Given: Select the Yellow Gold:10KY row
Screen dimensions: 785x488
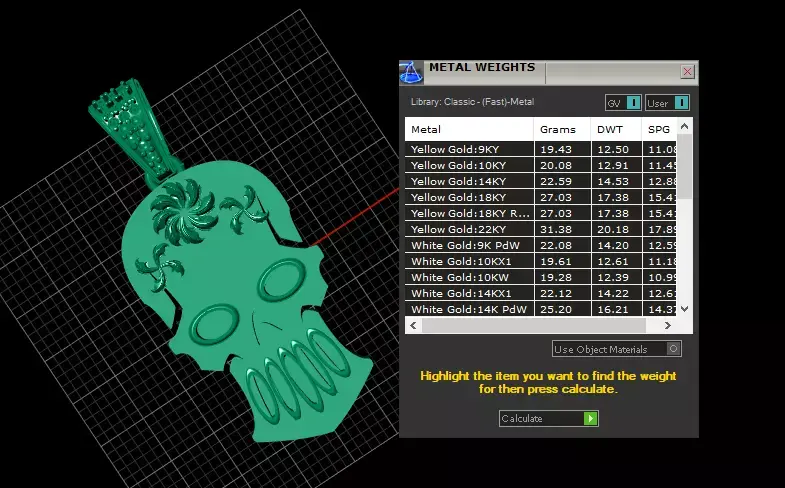Looking at the screenshot, I should [x=541, y=165].
